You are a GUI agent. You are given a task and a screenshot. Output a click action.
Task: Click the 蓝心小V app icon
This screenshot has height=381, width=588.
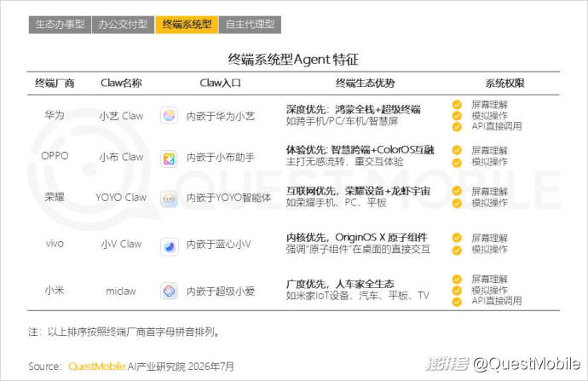169,246
